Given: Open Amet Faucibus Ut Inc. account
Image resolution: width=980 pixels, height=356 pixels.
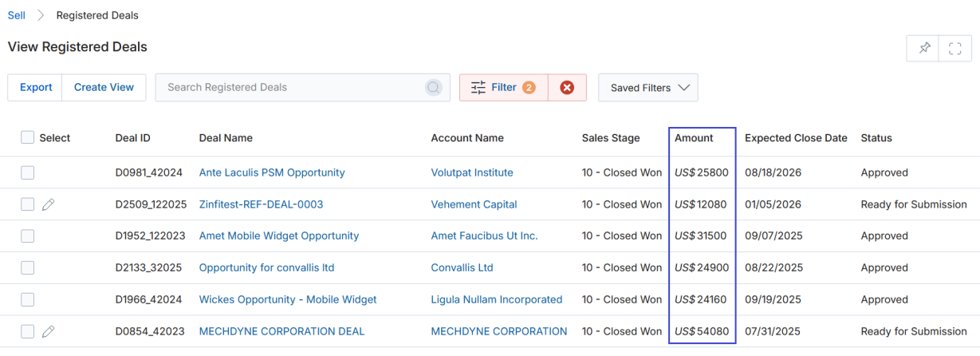Looking at the screenshot, I should tap(484, 235).
